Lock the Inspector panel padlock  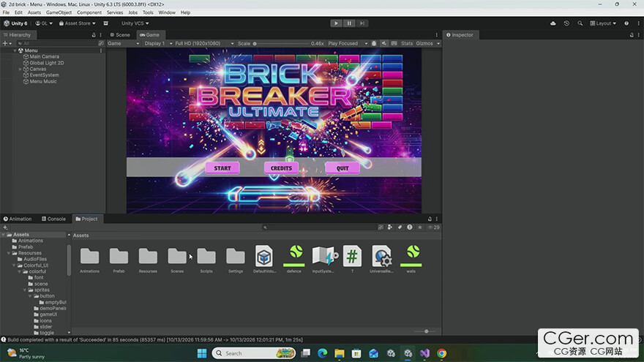tap(632, 35)
